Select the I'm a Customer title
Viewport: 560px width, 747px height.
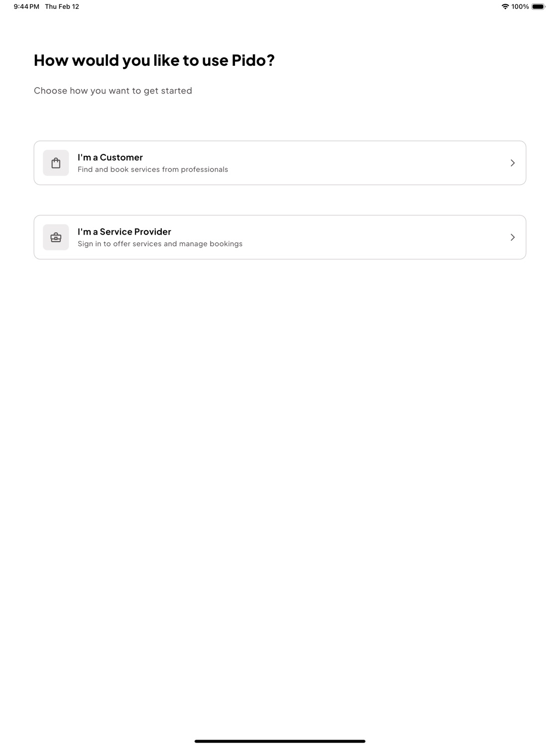(x=110, y=157)
